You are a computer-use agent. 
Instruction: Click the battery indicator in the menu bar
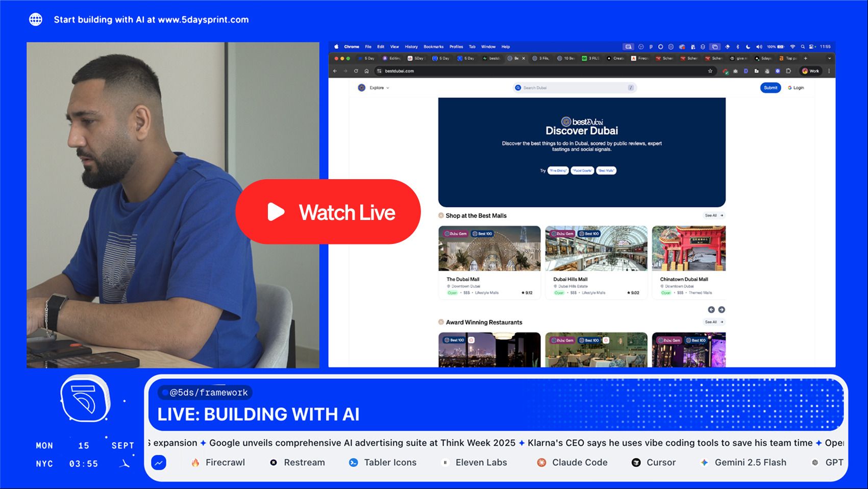(x=776, y=46)
